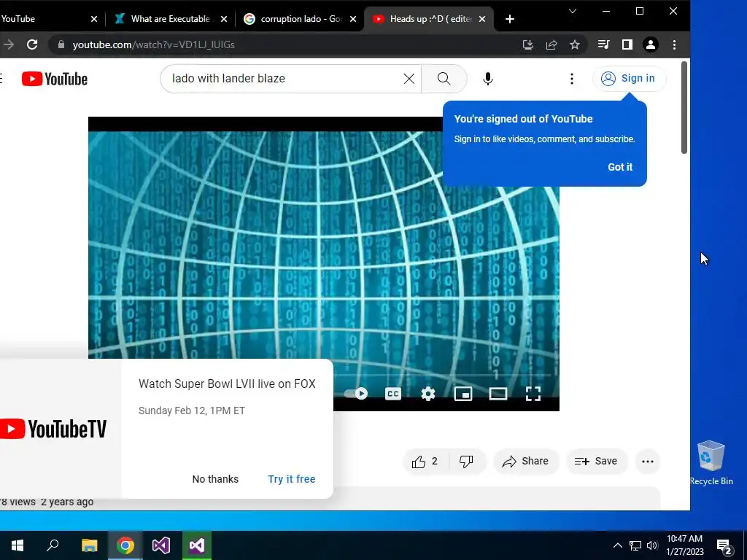Open the first purple Visual Studio taskbar icon

(x=161, y=545)
